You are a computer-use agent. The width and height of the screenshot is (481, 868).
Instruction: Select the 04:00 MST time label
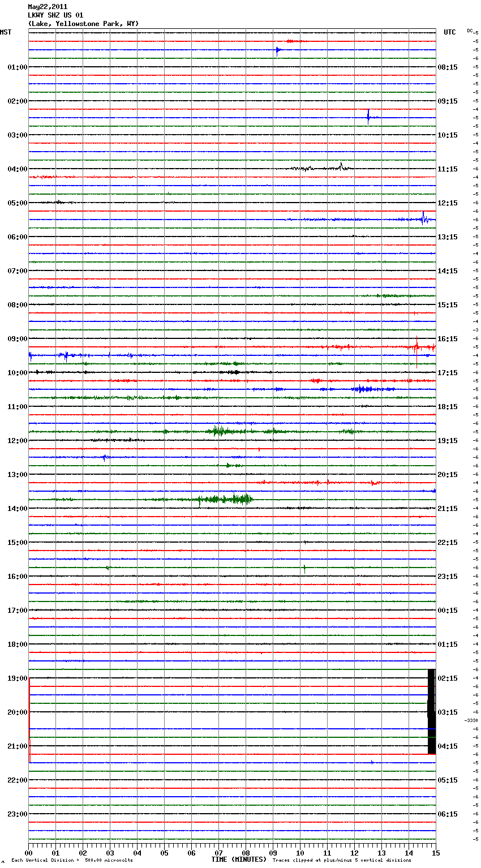tap(17, 169)
